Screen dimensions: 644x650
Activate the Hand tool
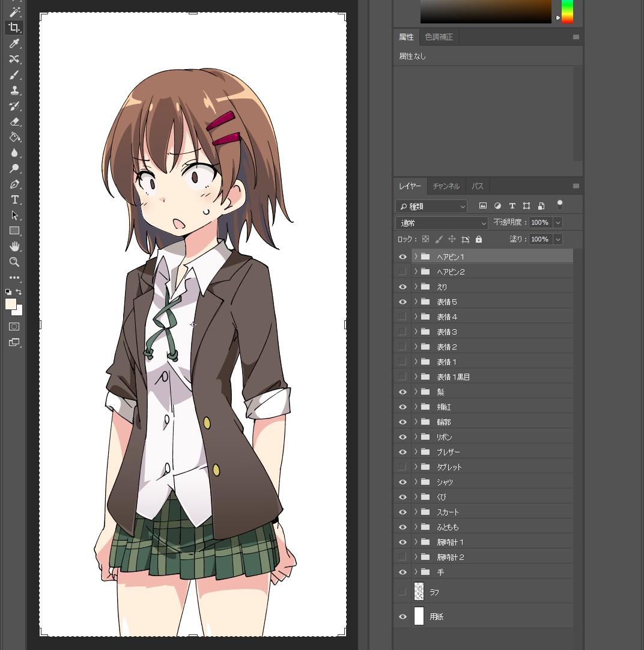(x=14, y=246)
